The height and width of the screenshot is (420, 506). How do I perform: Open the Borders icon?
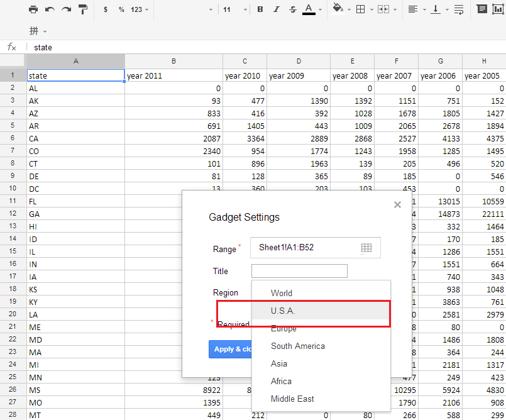click(x=360, y=9)
